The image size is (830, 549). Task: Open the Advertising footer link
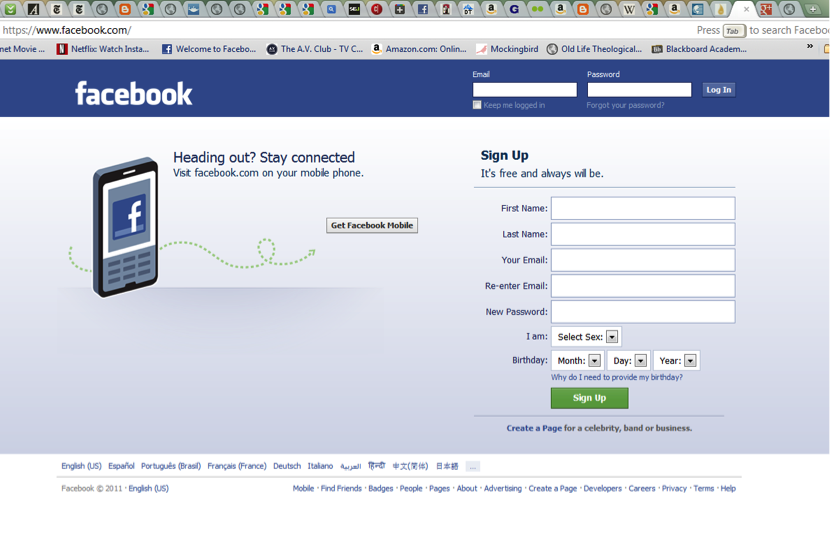503,489
